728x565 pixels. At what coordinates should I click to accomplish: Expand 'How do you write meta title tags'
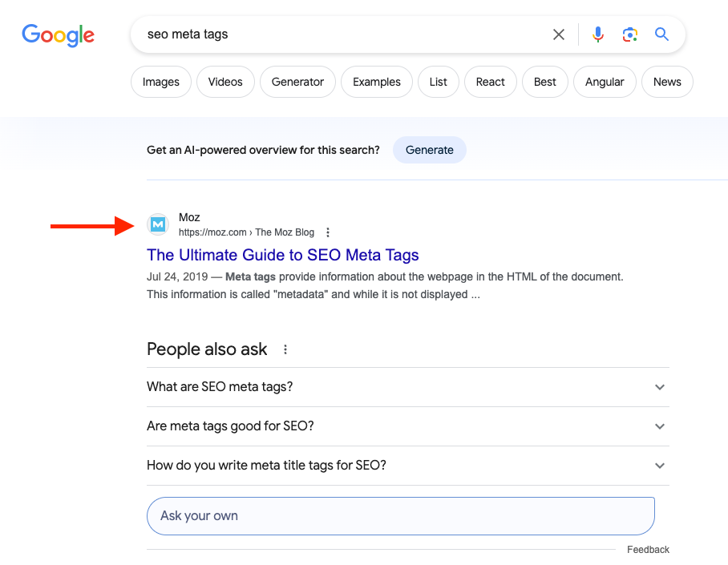(408, 466)
